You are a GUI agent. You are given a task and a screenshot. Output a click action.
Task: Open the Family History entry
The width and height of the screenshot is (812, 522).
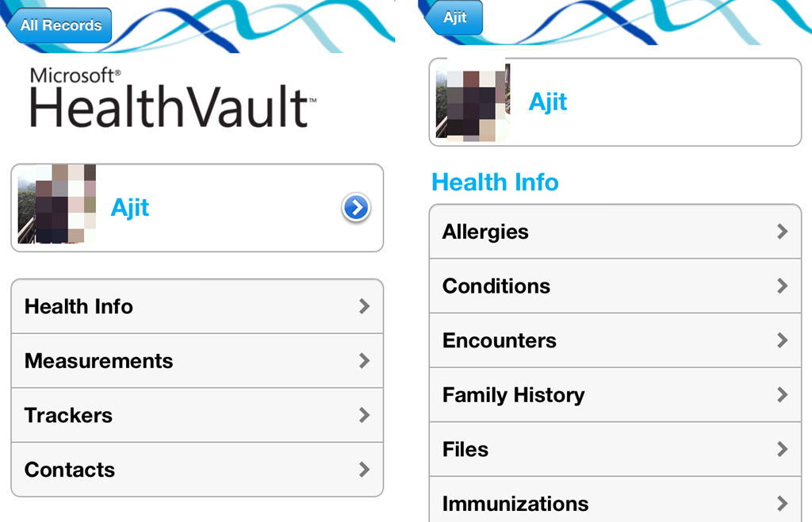615,395
